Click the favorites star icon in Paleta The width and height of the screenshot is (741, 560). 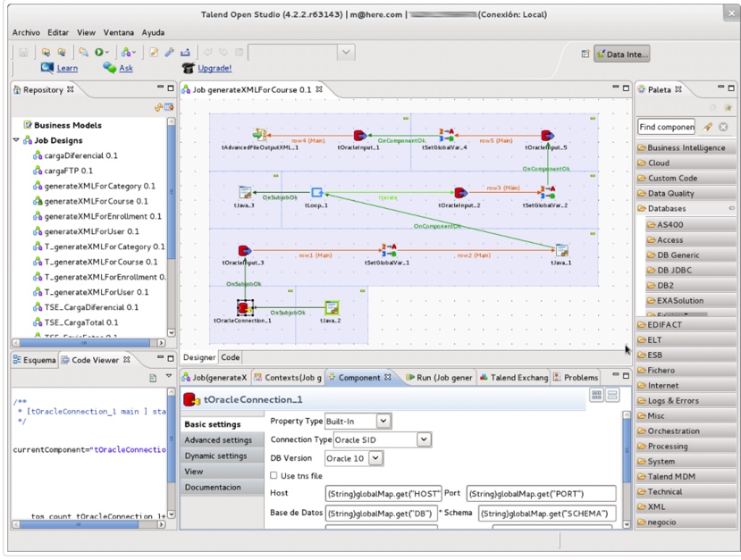tap(728, 108)
